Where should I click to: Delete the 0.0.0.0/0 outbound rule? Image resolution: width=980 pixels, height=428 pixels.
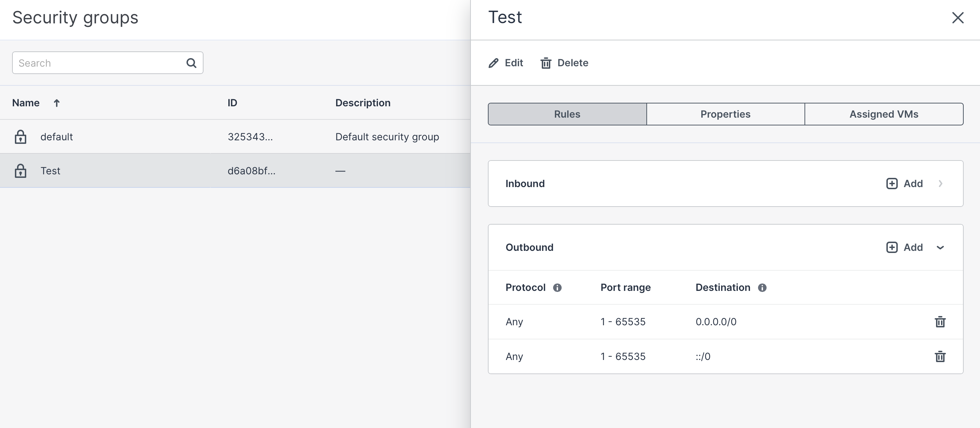click(940, 322)
